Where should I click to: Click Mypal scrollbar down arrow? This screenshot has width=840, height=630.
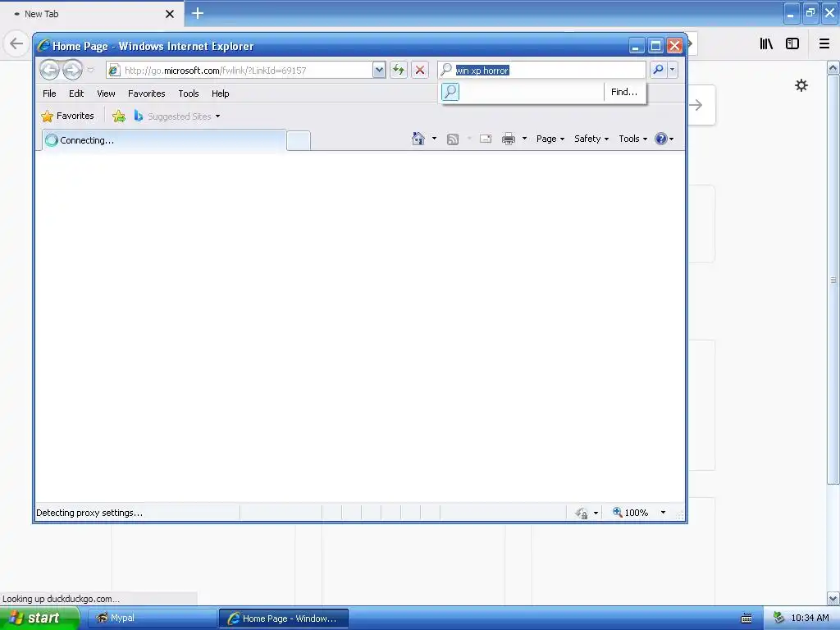tap(833, 598)
